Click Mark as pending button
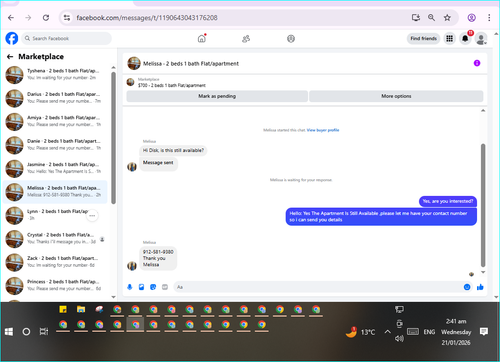Screen dimensions: 500x362 point(217,96)
